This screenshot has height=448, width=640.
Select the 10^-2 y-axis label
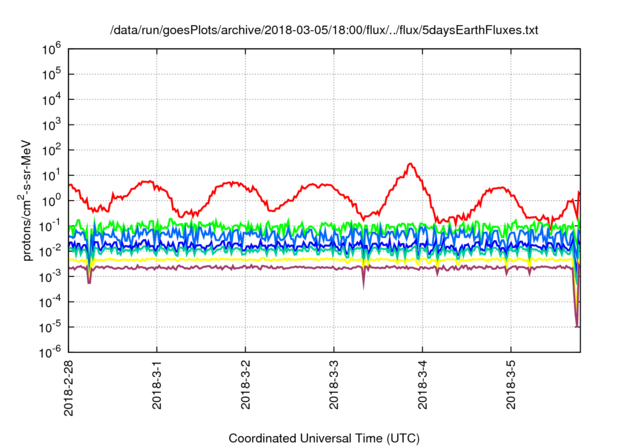point(51,252)
